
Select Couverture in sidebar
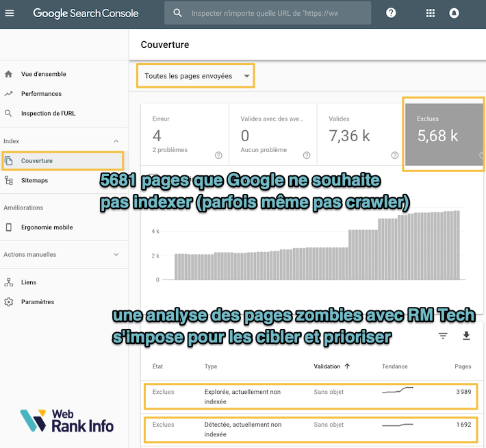[x=62, y=161]
